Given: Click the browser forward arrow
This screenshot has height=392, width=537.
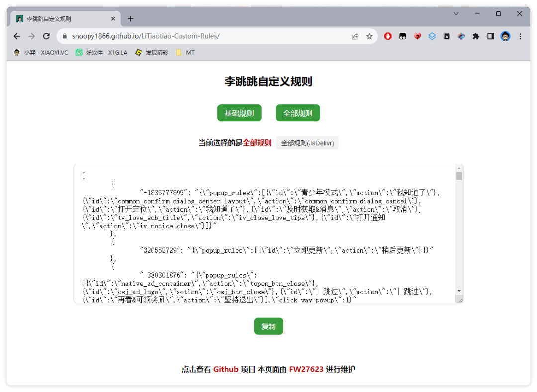Looking at the screenshot, I should 31,36.
